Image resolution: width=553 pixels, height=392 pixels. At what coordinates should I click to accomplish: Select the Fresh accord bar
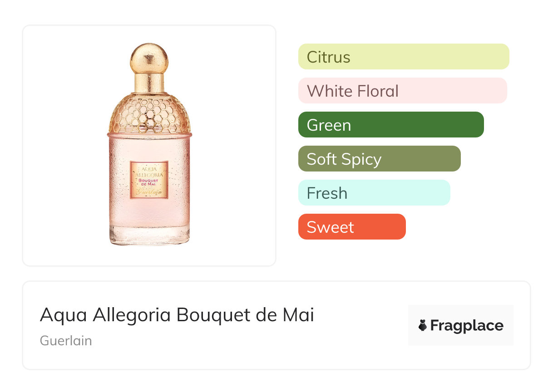click(374, 193)
